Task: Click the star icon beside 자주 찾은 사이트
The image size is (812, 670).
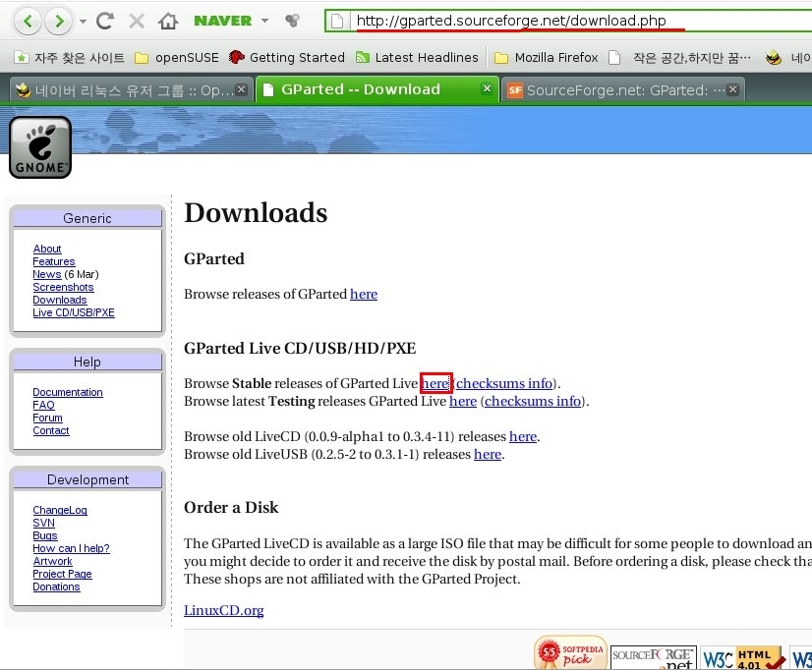Action: (x=22, y=57)
